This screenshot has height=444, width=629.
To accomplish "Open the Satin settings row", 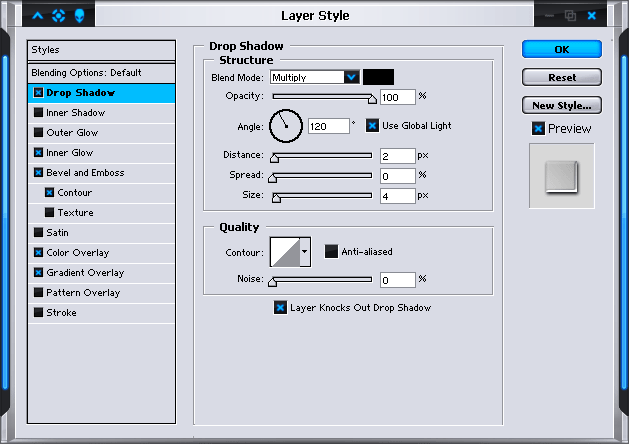I will coord(101,233).
